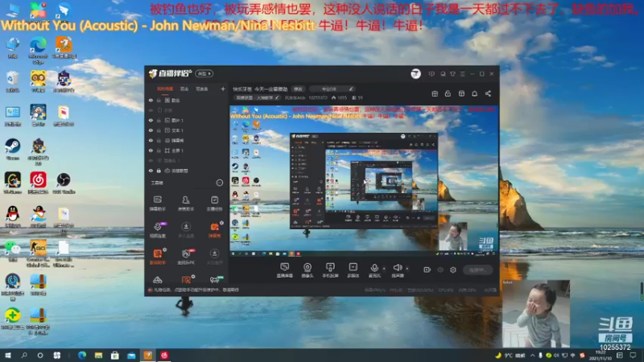Viewport: 644px width, 362px height.
Task: Edit the stream quality pill with pencil
Action: click(x=332, y=88)
